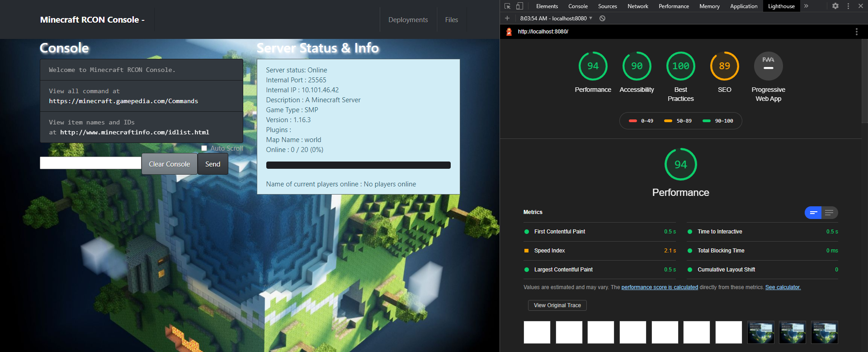Click the Largest Contentful Paint metric row
The image size is (868, 352).
[599, 270]
